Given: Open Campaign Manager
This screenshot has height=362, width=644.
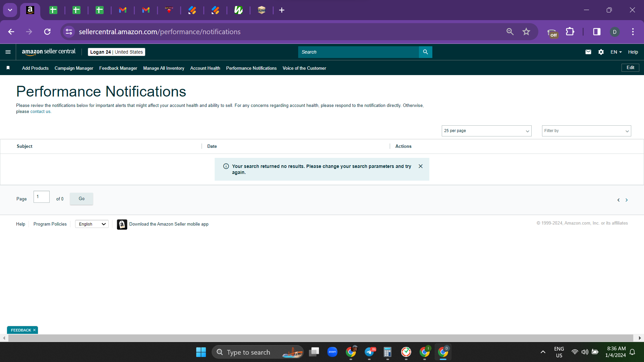Looking at the screenshot, I should pos(74,68).
